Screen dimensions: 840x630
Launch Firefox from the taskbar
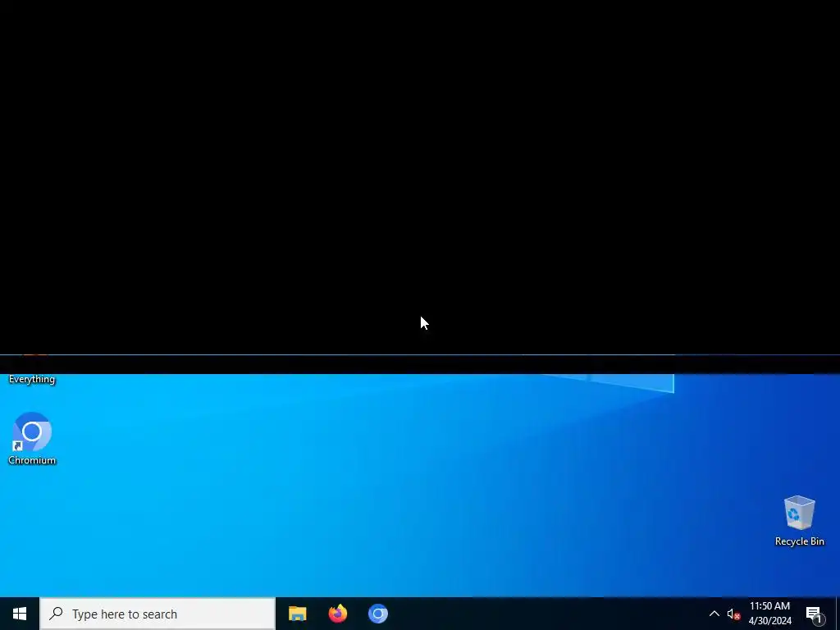(x=337, y=614)
